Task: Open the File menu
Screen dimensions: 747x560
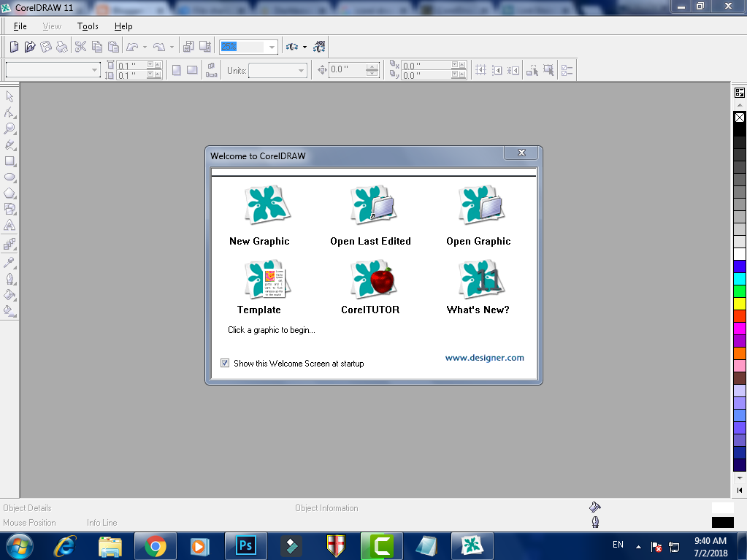Action: 20,26
